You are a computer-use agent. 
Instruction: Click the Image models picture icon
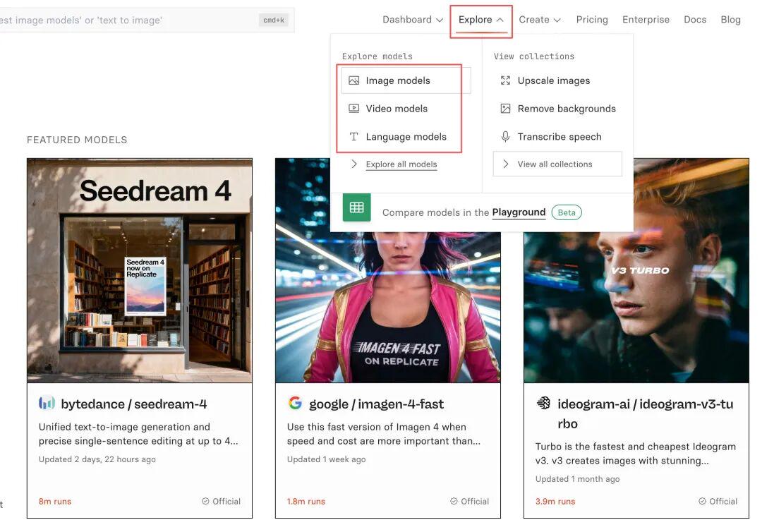coord(354,80)
